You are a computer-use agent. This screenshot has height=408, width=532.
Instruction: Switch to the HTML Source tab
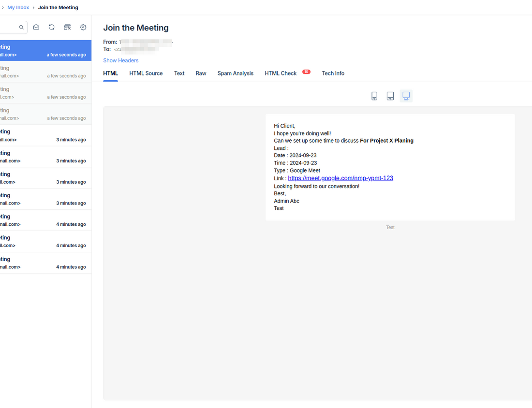pos(146,73)
